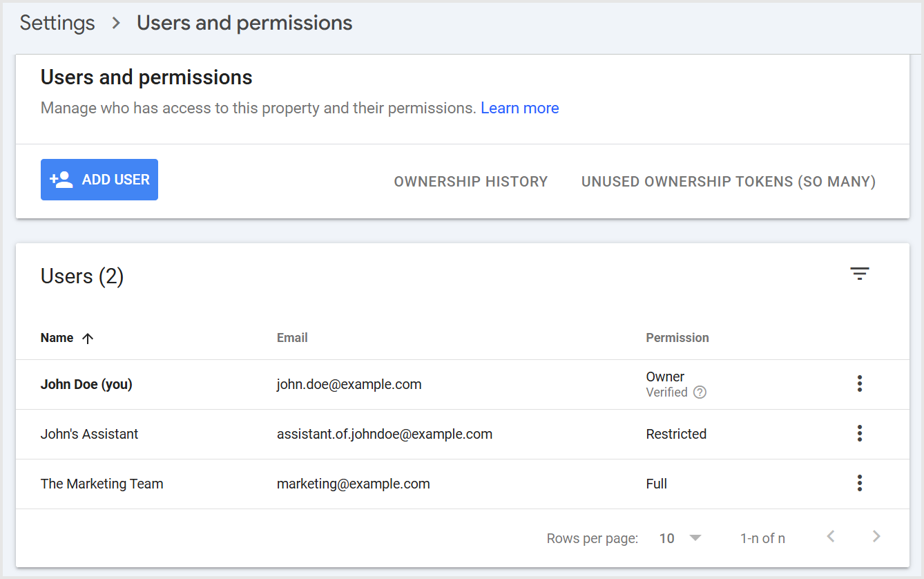
Task: Click the Verified help question mark icon
Action: coord(700,392)
